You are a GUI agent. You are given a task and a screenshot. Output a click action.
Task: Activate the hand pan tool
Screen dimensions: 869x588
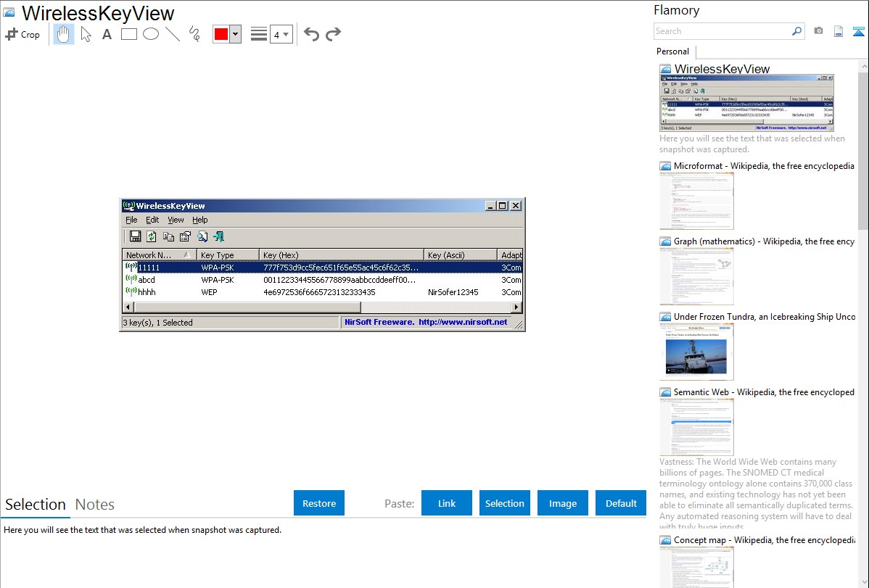[x=64, y=34]
